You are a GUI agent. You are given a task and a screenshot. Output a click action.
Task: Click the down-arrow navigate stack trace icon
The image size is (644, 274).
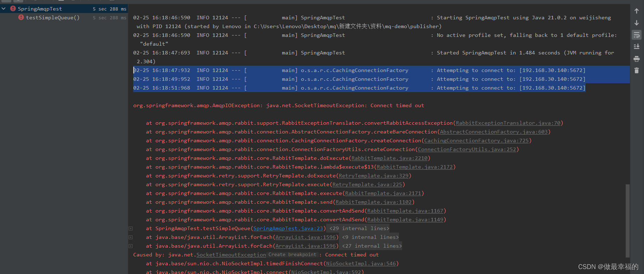pyautogui.click(x=637, y=23)
